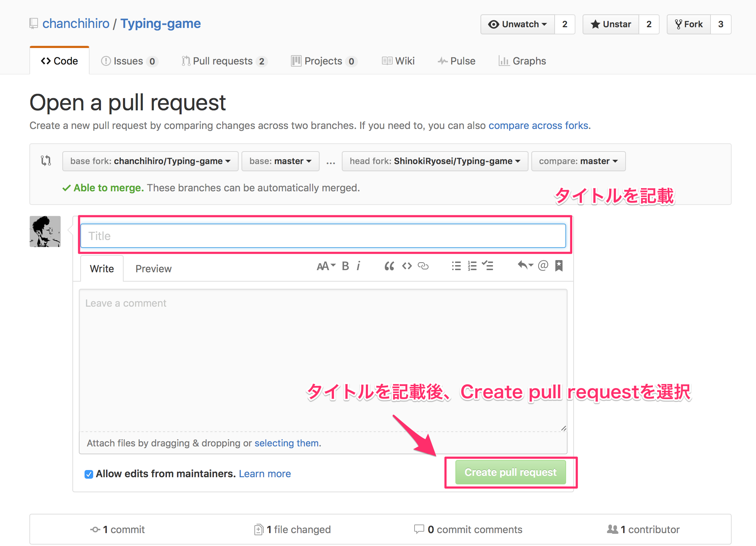
Task: Click into the Title input field
Action: [x=323, y=236]
